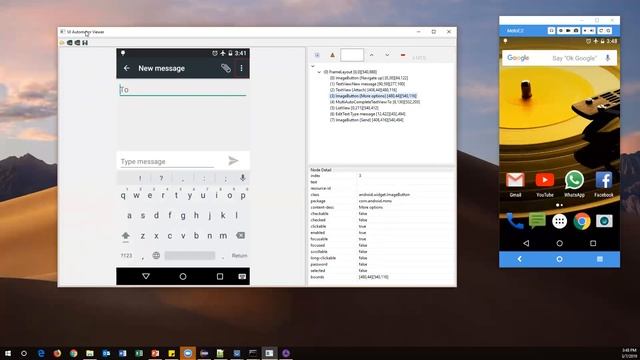Click the Mobizen blue bar back arrow
640x360 pixels.
click(x=519, y=259)
